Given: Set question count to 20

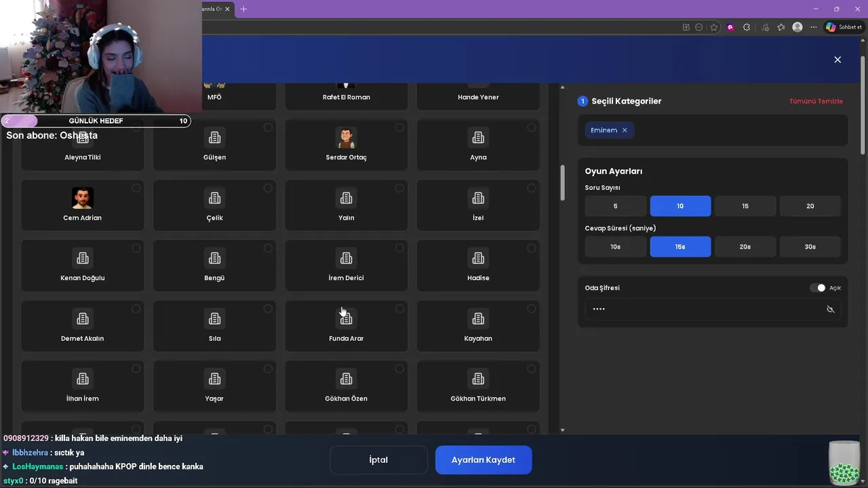Looking at the screenshot, I should point(810,206).
